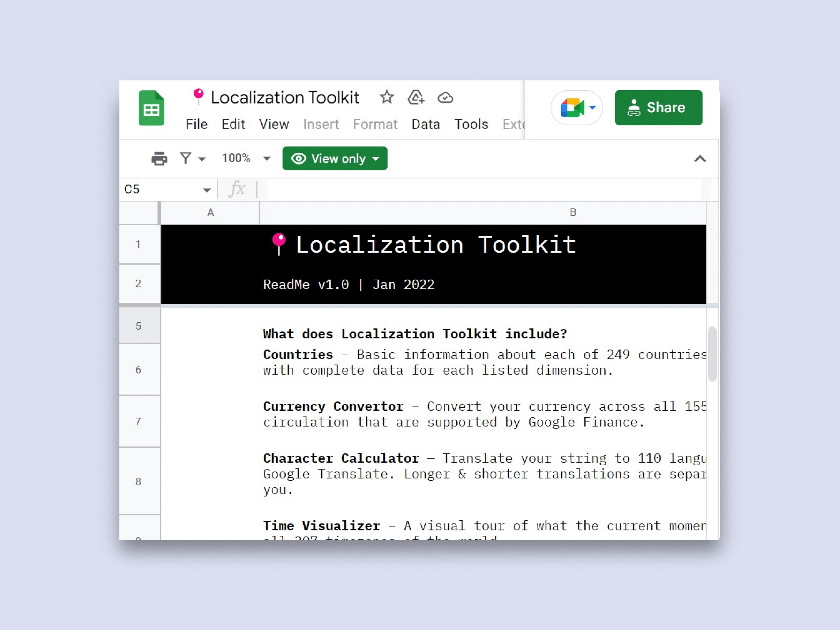The image size is (840, 630).
Task: Check the cloud document status icon
Action: [445, 98]
